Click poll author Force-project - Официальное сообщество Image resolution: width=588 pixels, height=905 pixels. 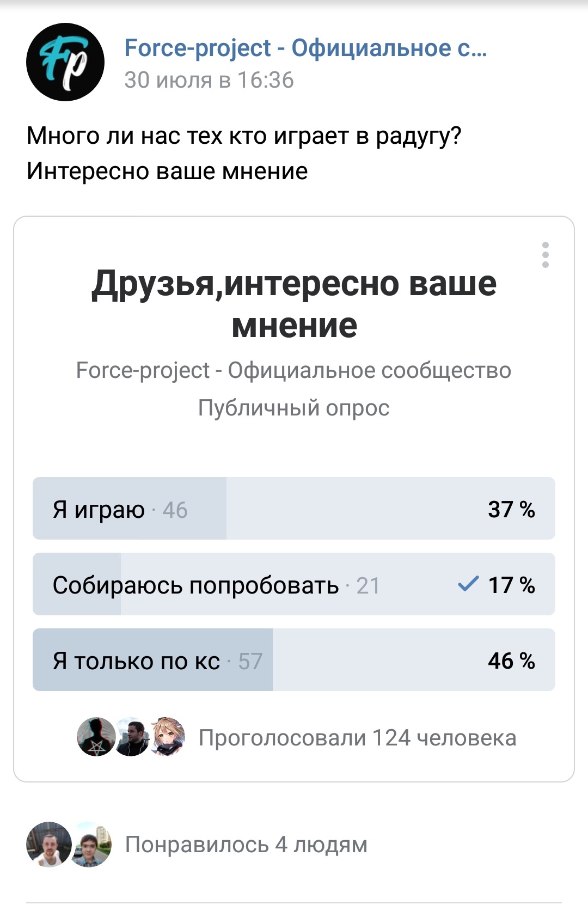[294, 370]
